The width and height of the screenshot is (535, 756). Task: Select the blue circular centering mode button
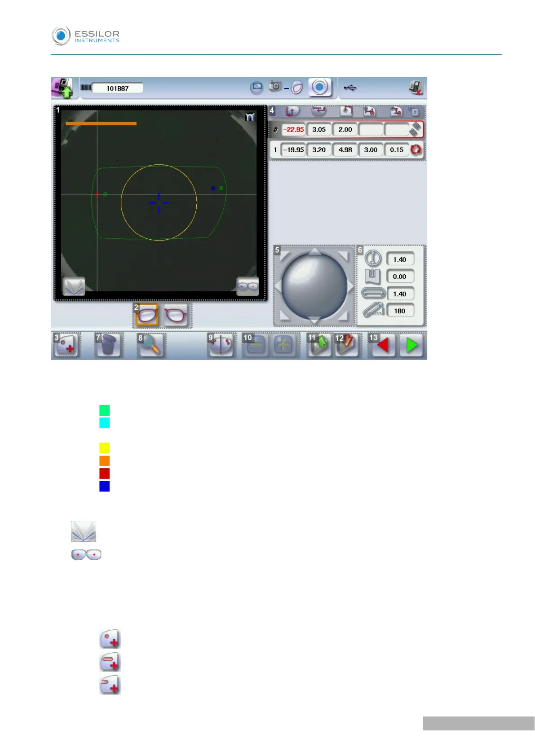pos(320,87)
